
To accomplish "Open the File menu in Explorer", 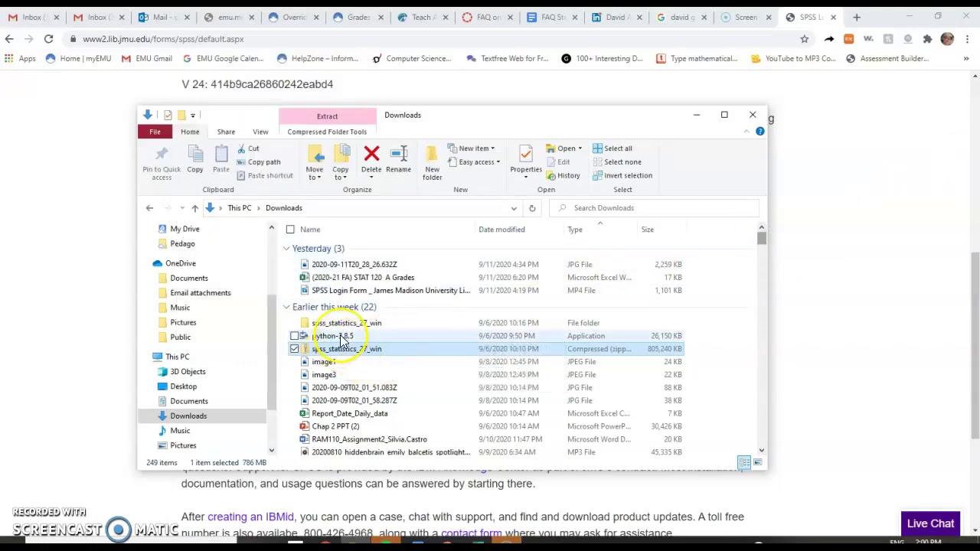I will [155, 132].
